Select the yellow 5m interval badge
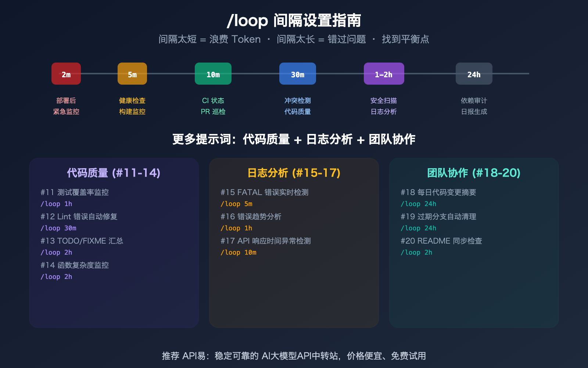The height and width of the screenshot is (368, 588). 132,74
